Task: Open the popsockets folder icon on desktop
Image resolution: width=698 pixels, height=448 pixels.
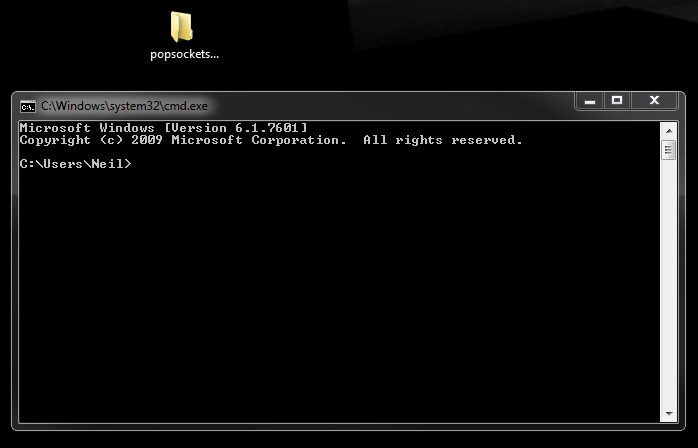Action: coord(182,27)
